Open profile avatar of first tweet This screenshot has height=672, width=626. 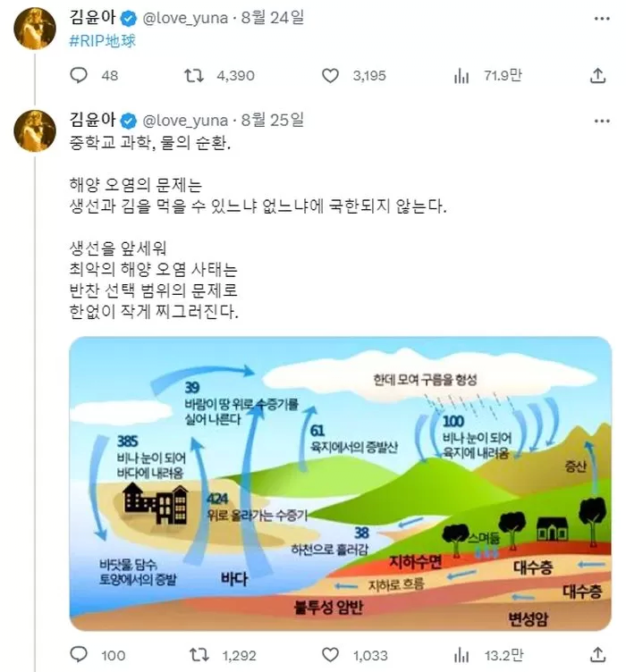point(35,29)
